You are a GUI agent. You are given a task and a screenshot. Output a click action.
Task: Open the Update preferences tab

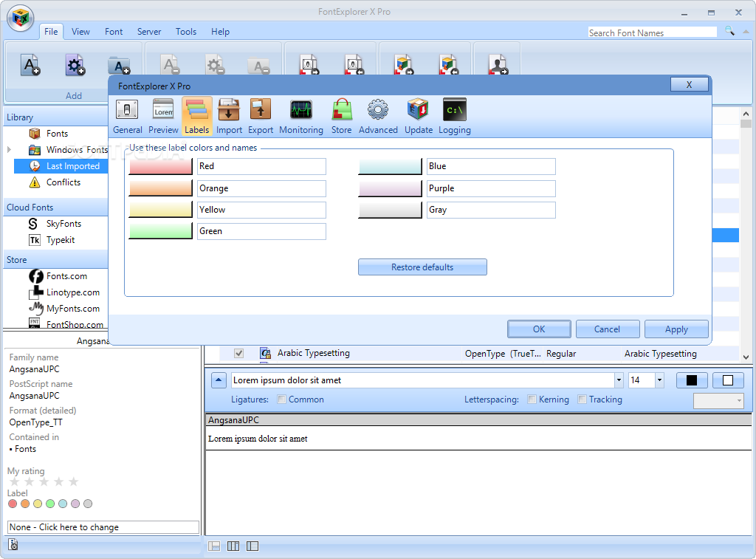418,116
